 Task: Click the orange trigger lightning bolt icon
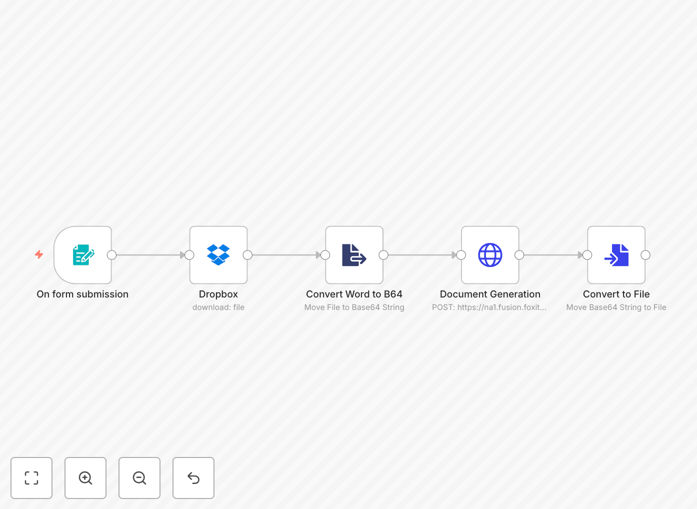coord(39,254)
